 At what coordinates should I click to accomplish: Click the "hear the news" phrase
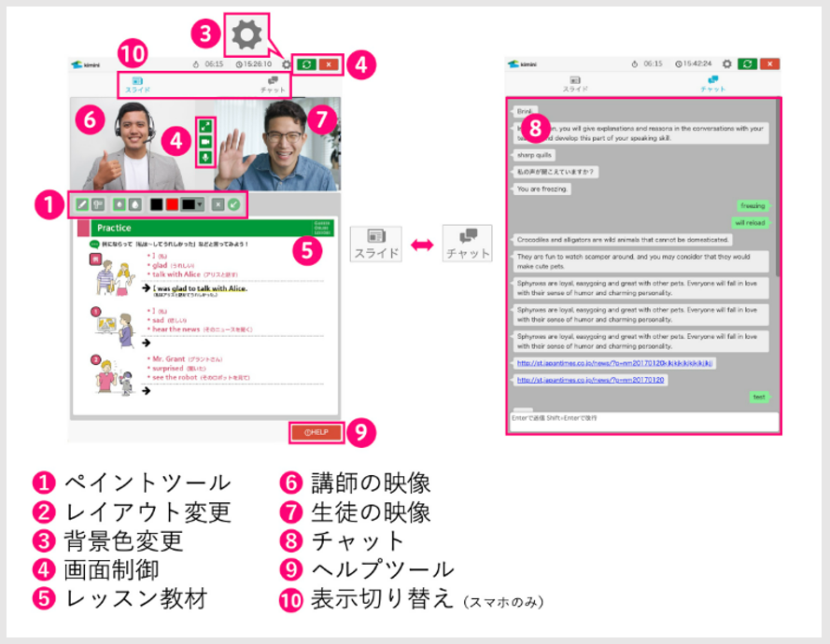(x=176, y=329)
